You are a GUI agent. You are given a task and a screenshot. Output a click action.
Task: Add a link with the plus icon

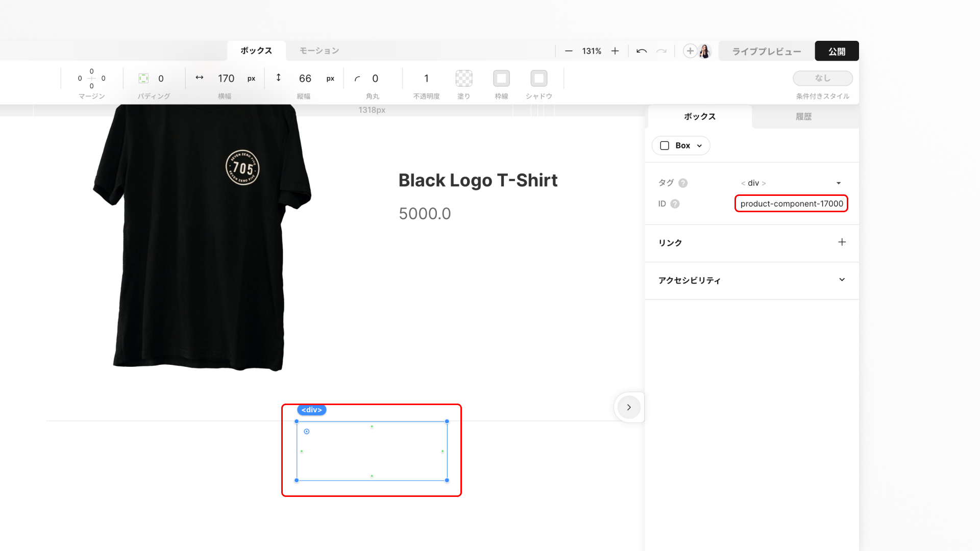tap(842, 242)
